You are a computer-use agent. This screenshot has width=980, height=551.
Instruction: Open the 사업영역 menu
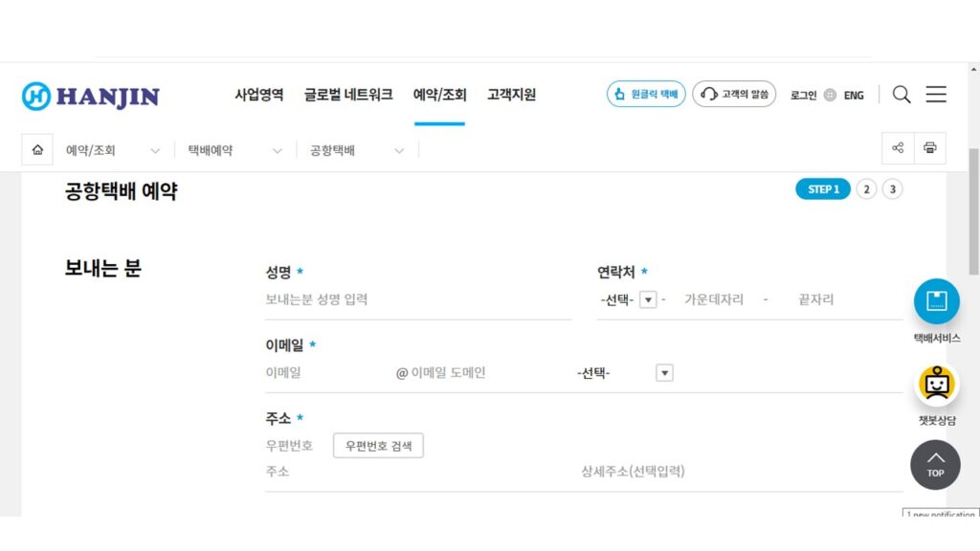[x=259, y=95]
